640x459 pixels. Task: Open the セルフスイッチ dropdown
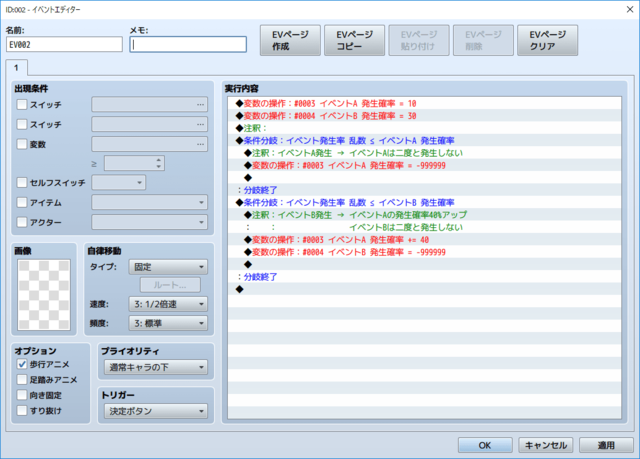118,182
